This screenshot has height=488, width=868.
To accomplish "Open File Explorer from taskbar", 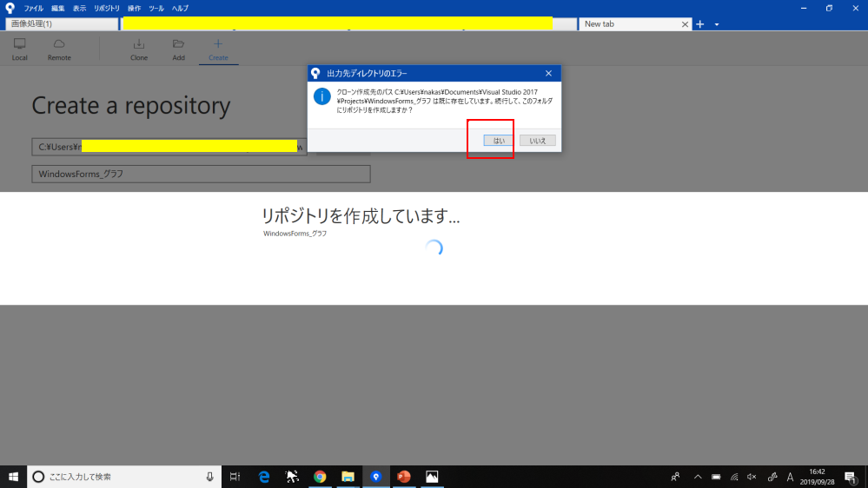I will (x=348, y=477).
